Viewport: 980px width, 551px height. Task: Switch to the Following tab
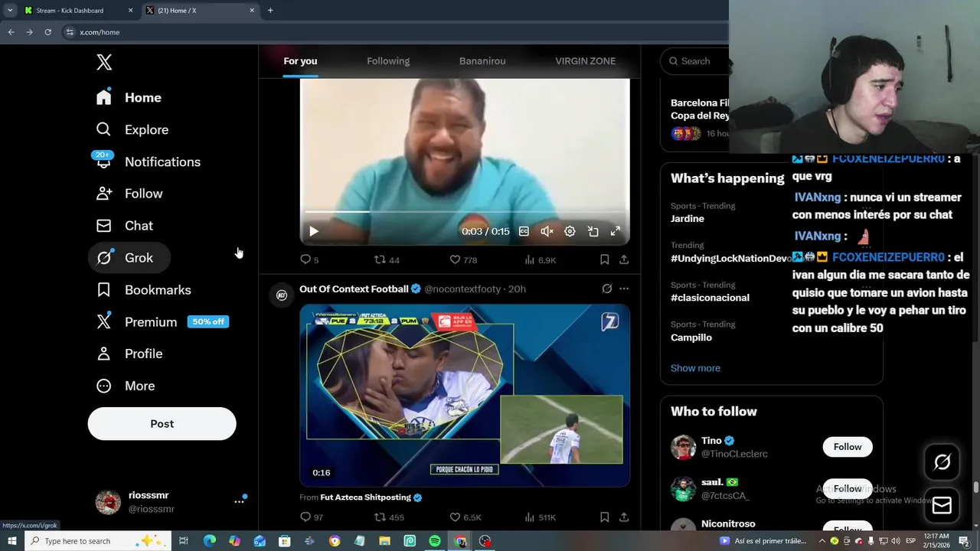(388, 61)
